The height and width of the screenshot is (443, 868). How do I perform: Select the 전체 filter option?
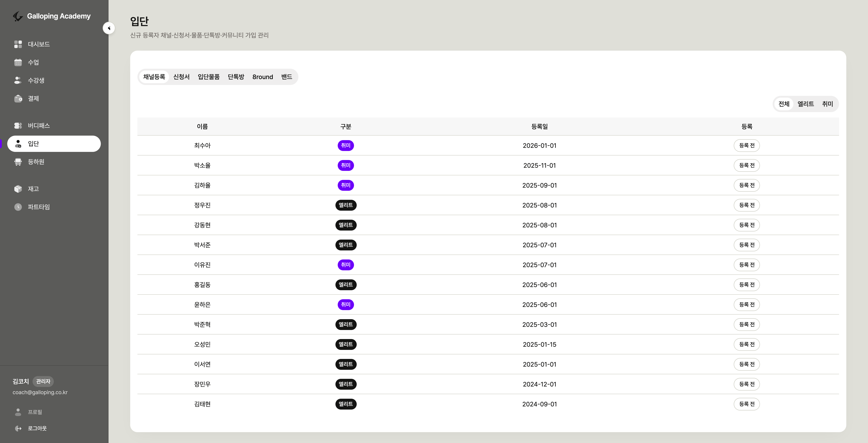(x=784, y=104)
